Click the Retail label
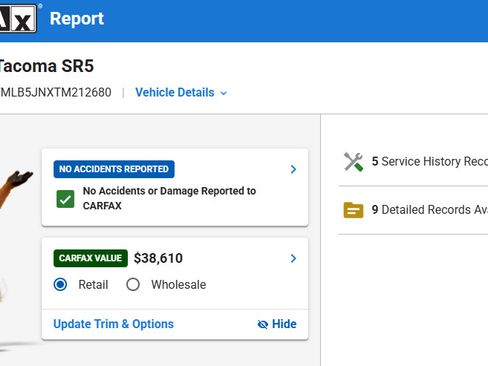Viewport: 488px width, 366px height. pos(93,285)
